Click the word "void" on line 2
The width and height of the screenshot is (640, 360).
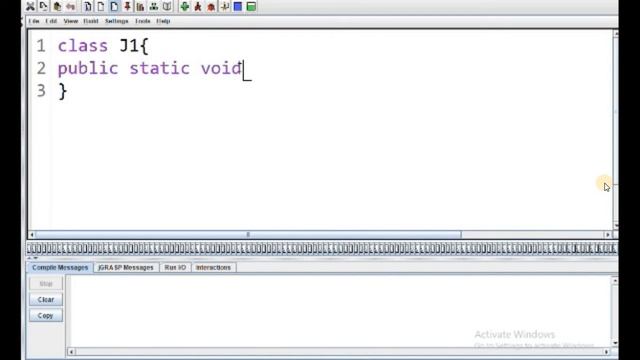[221, 68]
